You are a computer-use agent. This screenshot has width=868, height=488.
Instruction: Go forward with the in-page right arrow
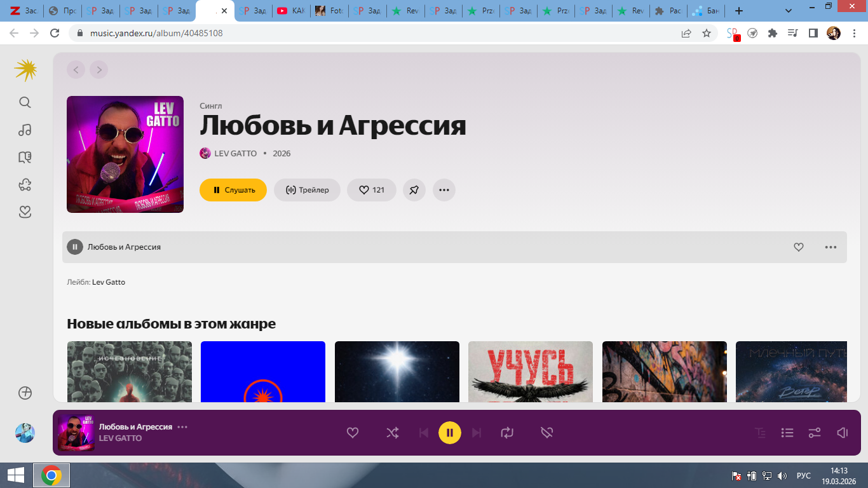[98, 69]
